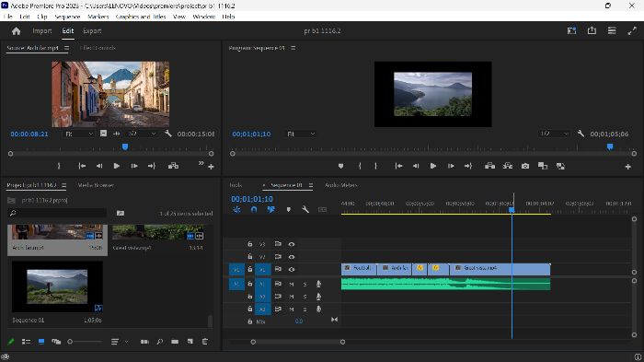
Task: Toggle Snap in timeline magnet icon
Action: coord(254,209)
